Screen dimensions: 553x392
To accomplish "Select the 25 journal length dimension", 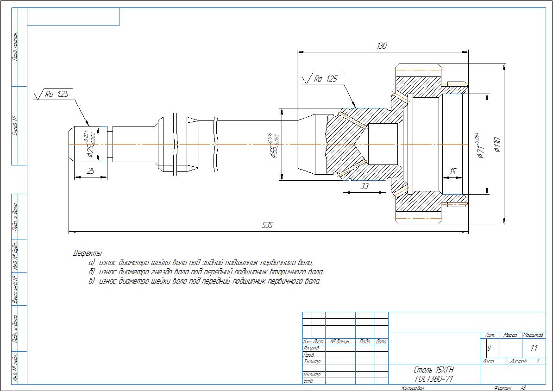I will click(91, 171).
